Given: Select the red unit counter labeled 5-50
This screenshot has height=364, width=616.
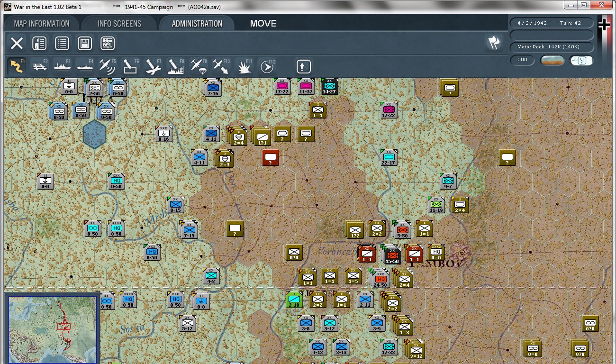Looking at the screenshot, I should point(402,230).
